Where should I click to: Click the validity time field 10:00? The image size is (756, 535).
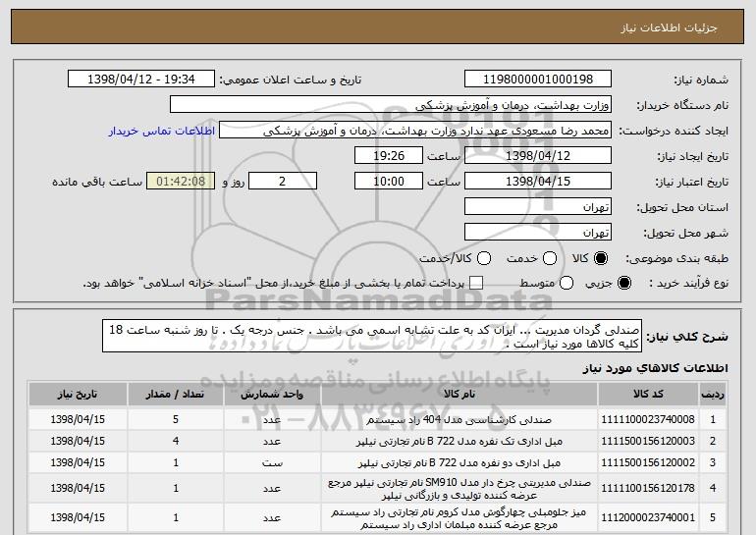coord(389,182)
